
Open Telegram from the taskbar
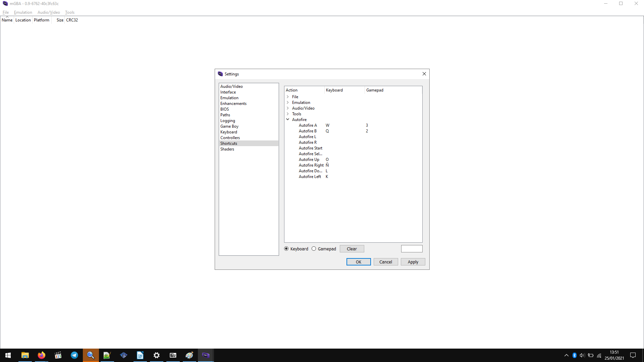point(74,355)
